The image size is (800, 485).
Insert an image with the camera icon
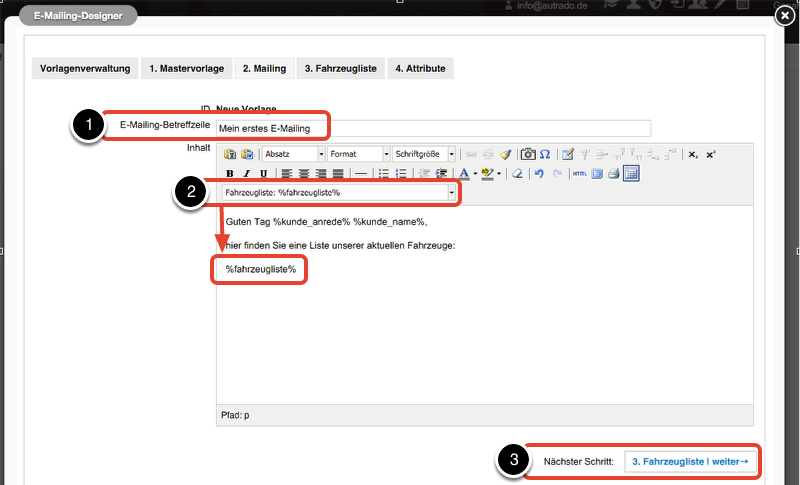point(528,154)
